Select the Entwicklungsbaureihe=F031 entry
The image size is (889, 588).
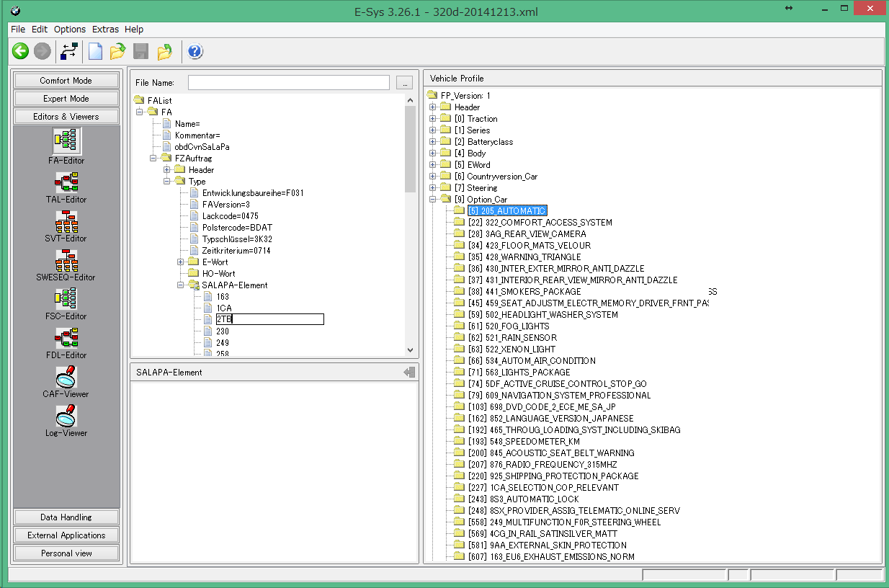pyautogui.click(x=251, y=193)
